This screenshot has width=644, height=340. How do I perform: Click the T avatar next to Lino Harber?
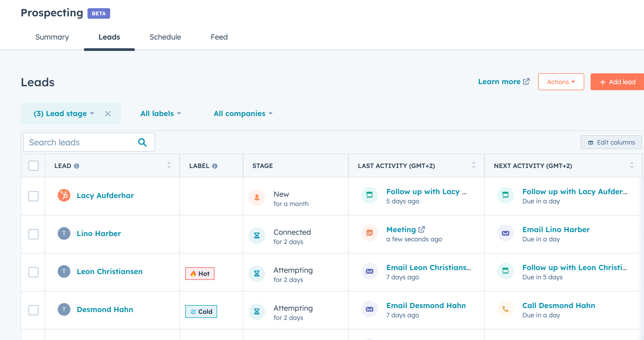(x=64, y=233)
